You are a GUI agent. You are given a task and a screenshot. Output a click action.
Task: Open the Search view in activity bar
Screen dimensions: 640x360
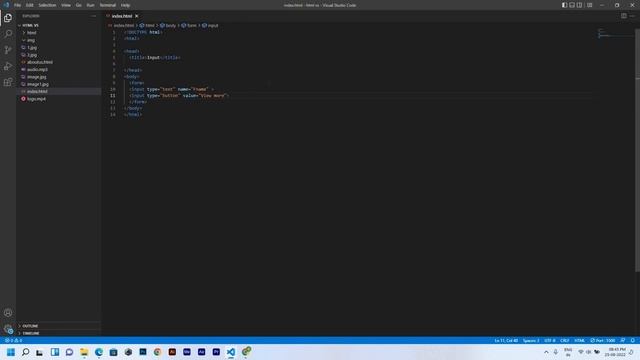(8, 34)
